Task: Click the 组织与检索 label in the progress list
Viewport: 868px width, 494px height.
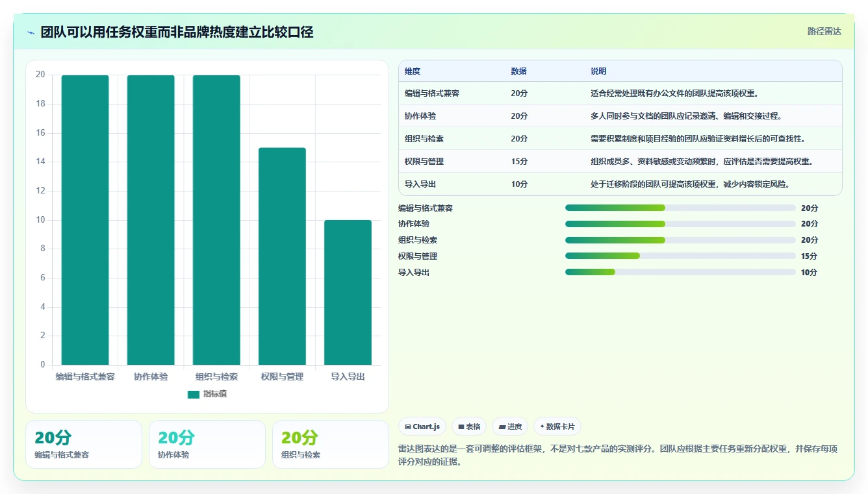Action: pos(418,240)
